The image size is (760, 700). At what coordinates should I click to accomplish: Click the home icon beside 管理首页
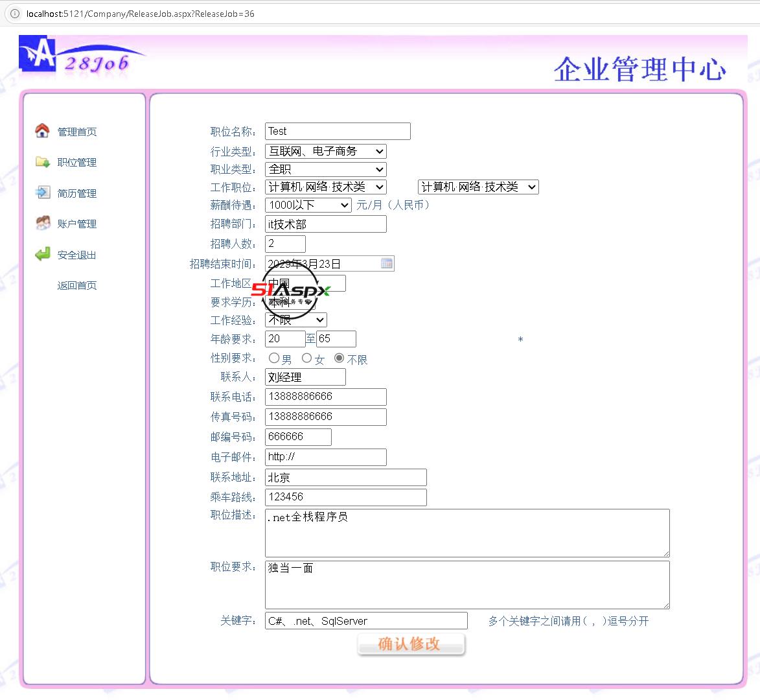tap(42, 130)
